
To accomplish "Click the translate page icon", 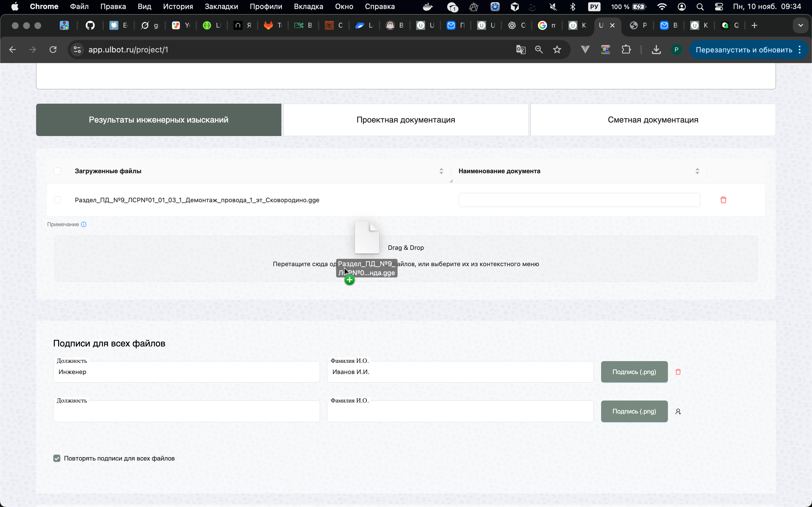I will tap(520, 50).
